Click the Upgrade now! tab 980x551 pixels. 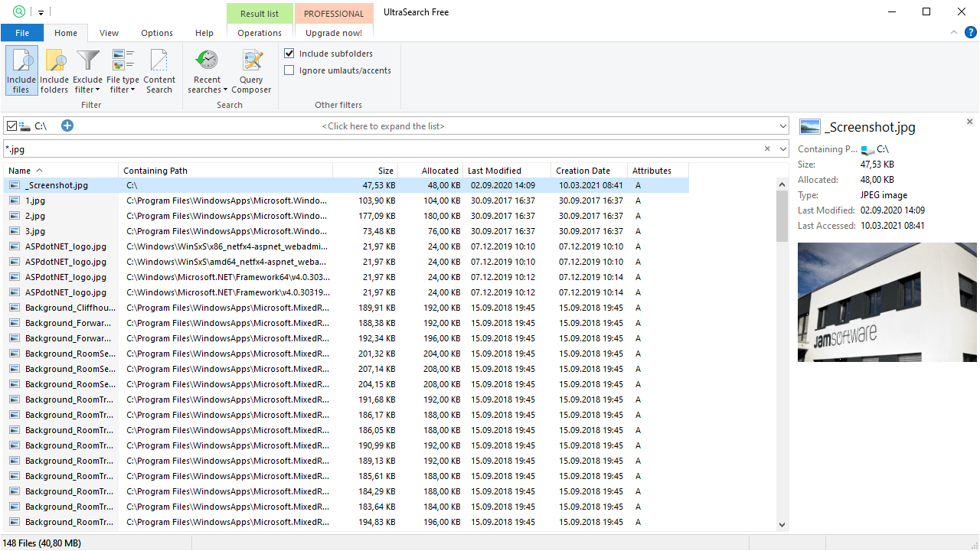click(x=334, y=33)
